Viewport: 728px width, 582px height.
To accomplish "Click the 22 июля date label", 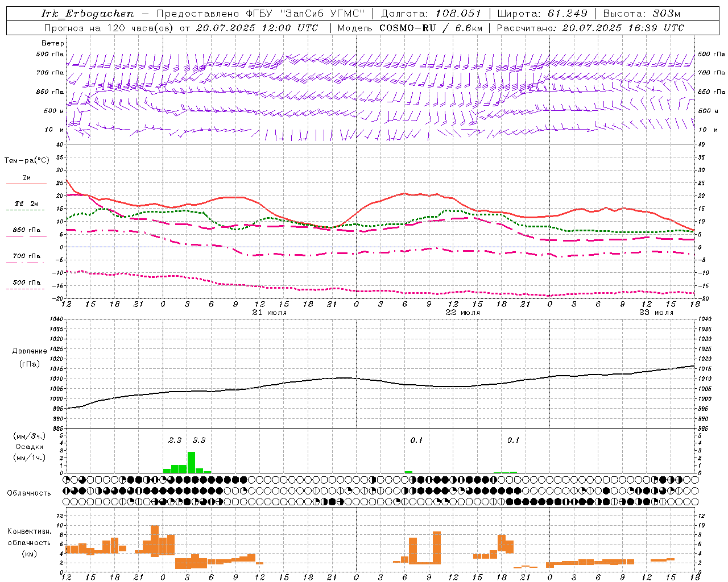I will pyautogui.click(x=463, y=313).
